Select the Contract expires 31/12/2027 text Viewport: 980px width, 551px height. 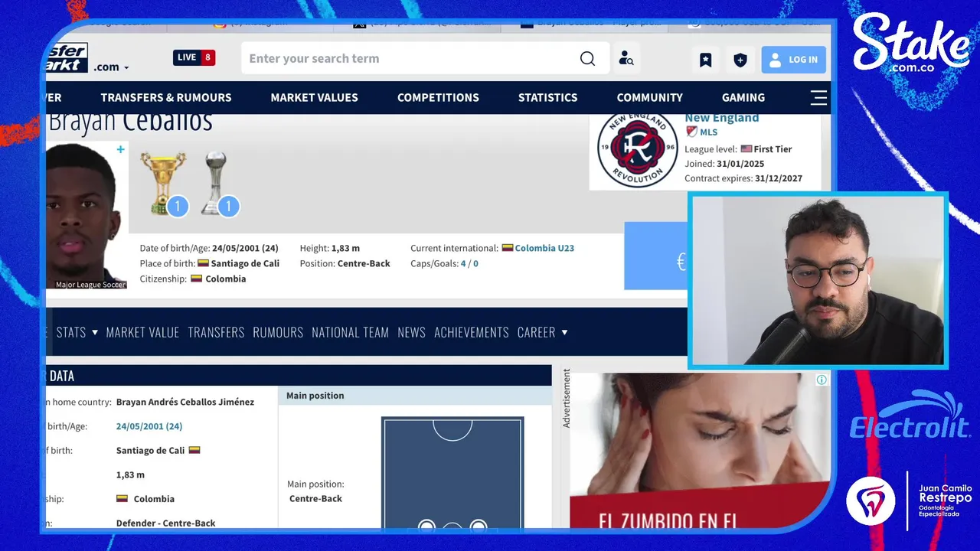pyautogui.click(x=743, y=178)
